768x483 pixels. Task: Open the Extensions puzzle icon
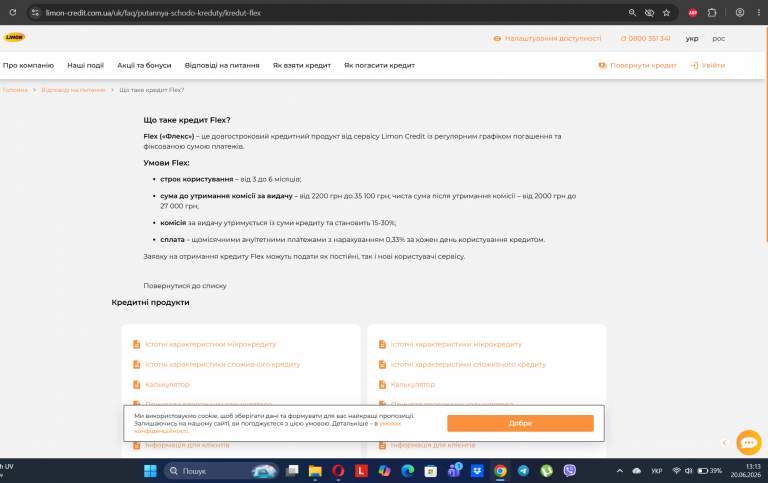coord(712,13)
